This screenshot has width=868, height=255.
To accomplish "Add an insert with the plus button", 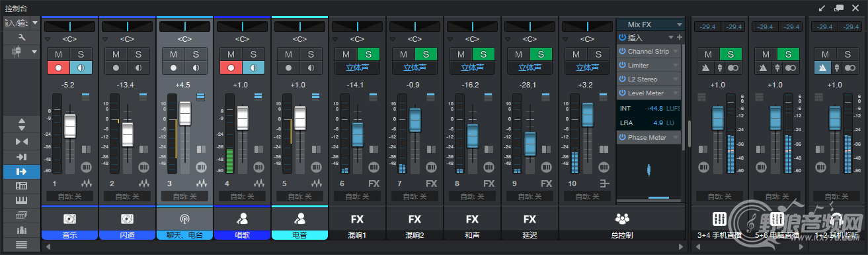I will click(679, 38).
